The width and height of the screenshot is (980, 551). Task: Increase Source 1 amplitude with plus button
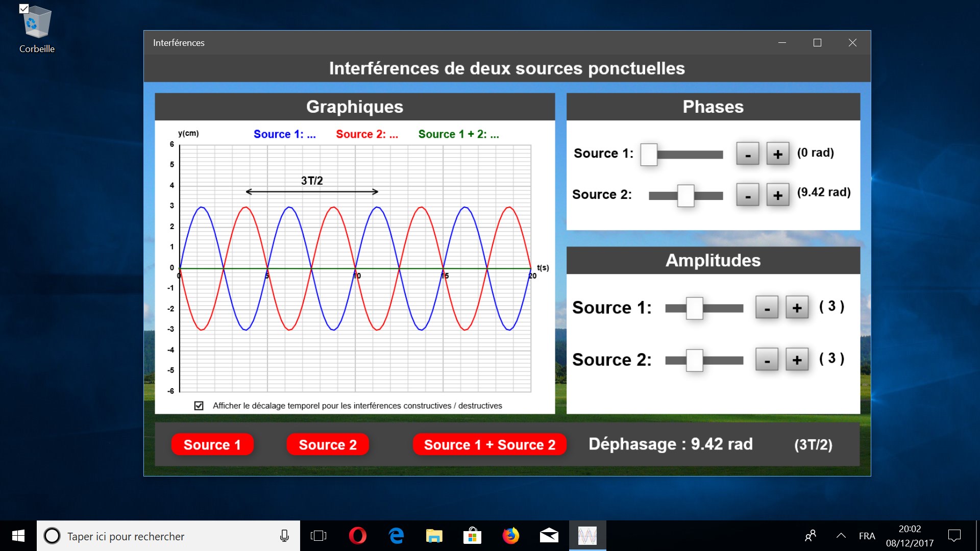tap(797, 308)
